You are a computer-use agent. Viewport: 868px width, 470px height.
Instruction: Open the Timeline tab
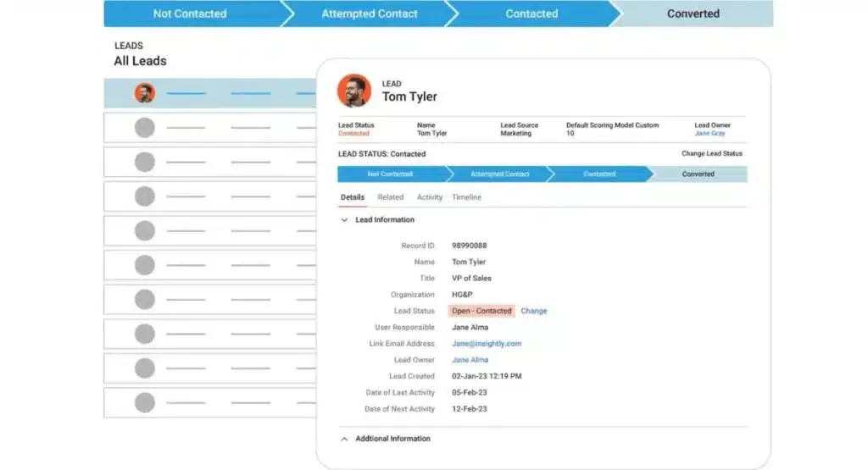point(467,197)
